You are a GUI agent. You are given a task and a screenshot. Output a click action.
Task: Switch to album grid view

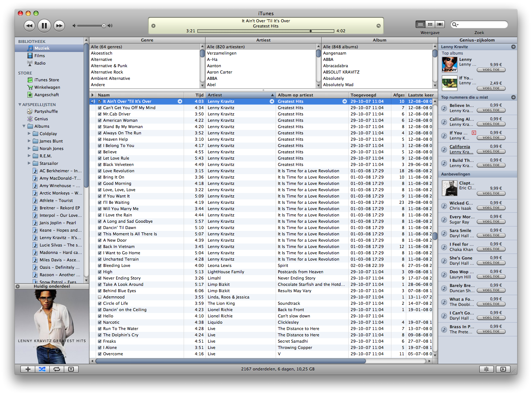[x=430, y=24]
